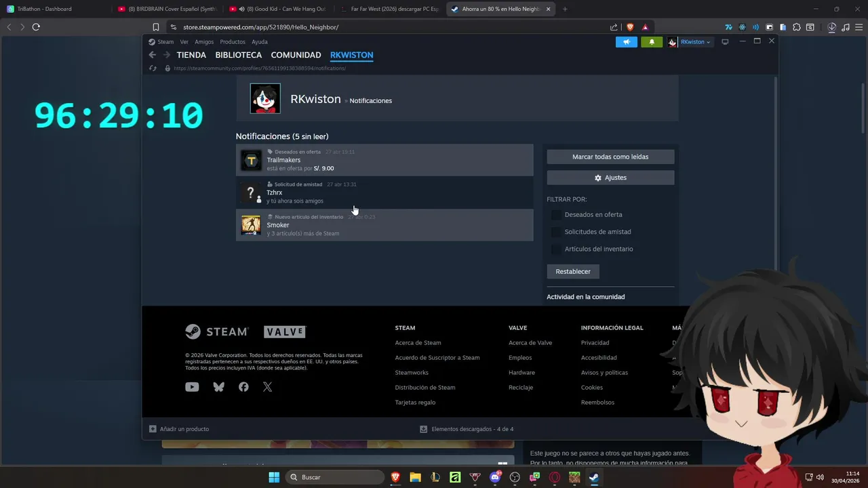Click the RKwiston profile avatar image

click(265, 99)
